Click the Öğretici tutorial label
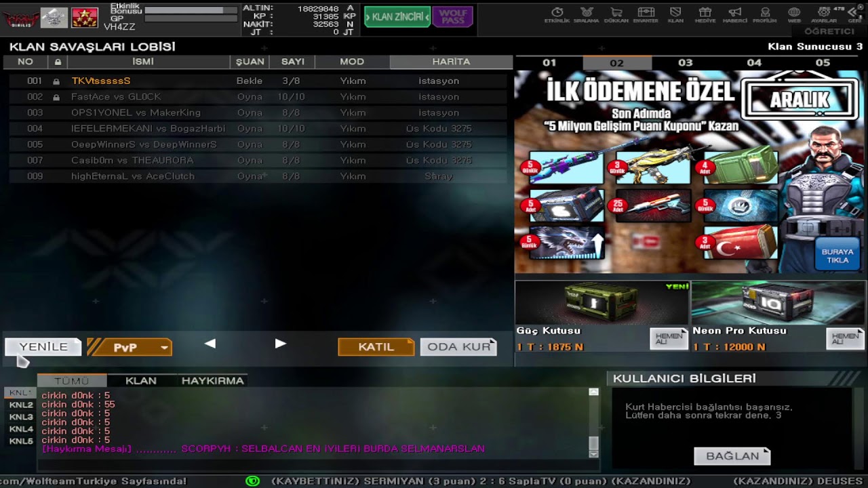 [x=829, y=32]
